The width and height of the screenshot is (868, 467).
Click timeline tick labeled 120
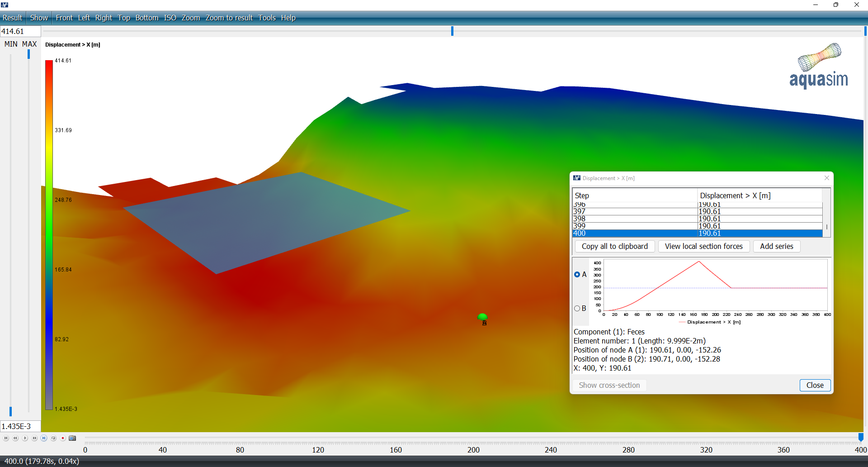coord(318,450)
